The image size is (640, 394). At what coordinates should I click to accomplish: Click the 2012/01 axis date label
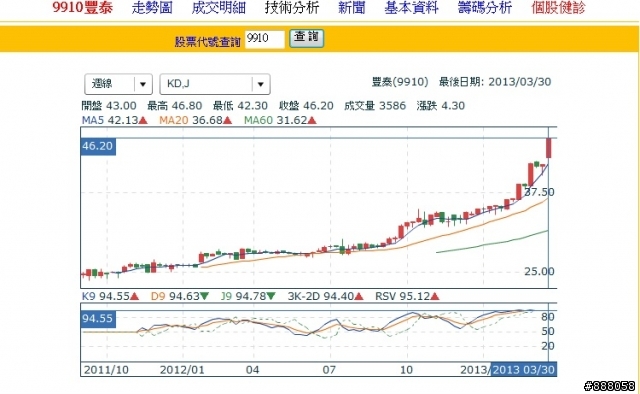point(182,370)
